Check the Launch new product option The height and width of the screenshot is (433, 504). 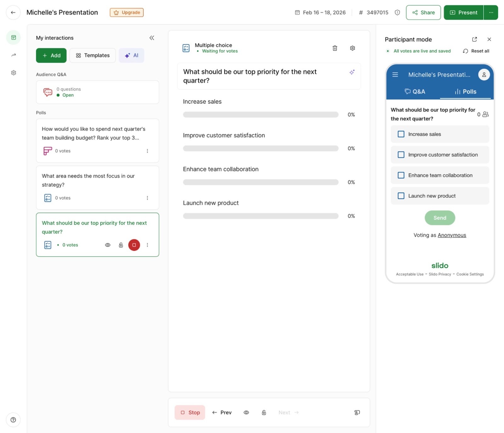click(401, 196)
